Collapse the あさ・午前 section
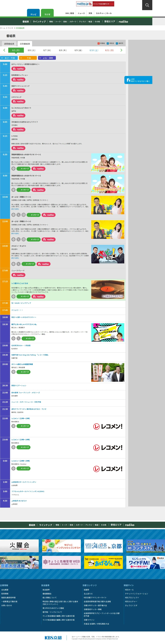Viewport: 165px width, 644px height. coord(9,58)
